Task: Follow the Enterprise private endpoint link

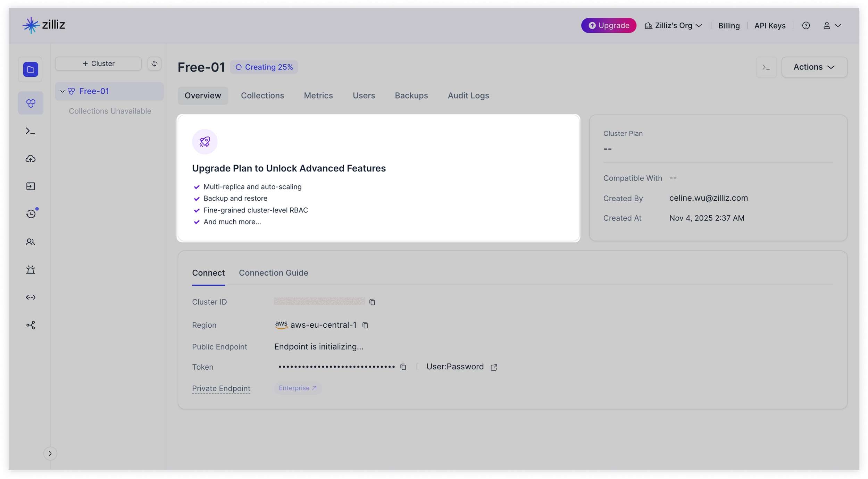Action: [298, 388]
